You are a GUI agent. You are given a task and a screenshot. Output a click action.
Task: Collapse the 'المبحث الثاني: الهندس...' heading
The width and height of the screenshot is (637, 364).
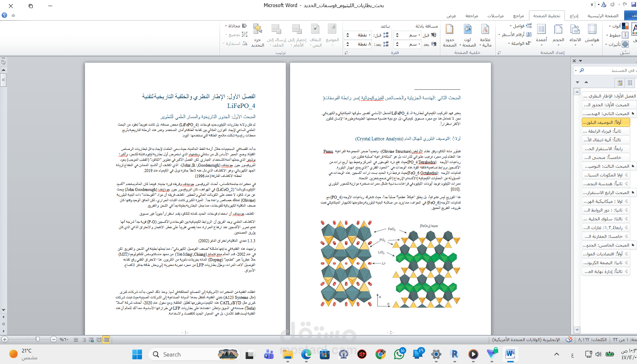pyautogui.click(x=633, y=114)
